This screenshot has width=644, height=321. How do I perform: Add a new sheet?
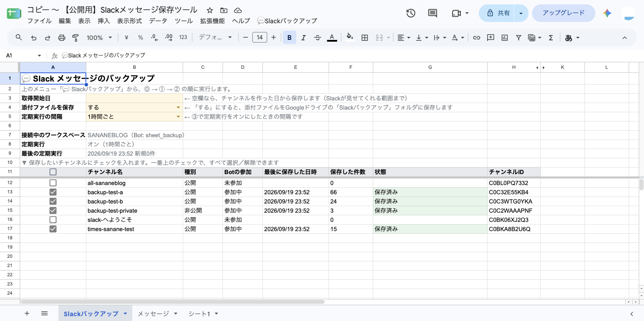27,314
